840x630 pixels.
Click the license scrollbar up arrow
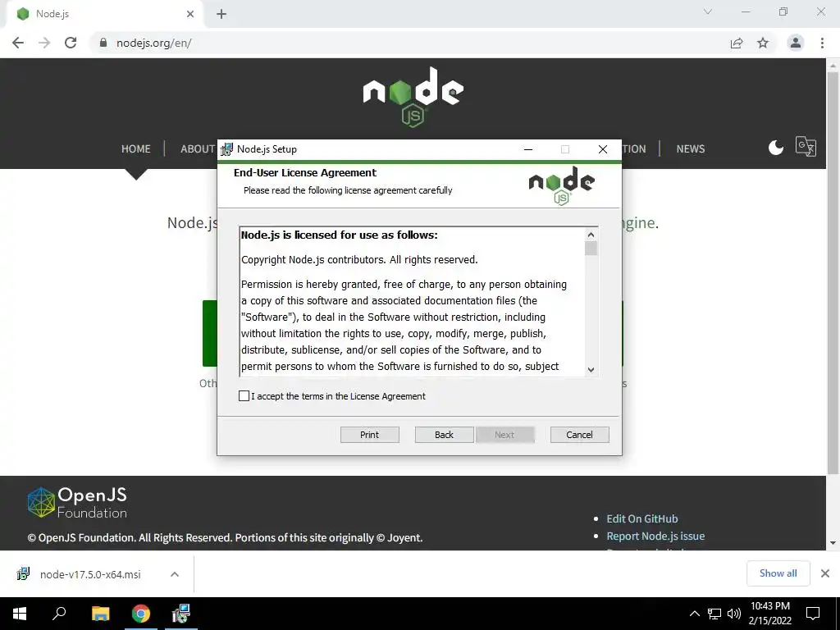591,235
